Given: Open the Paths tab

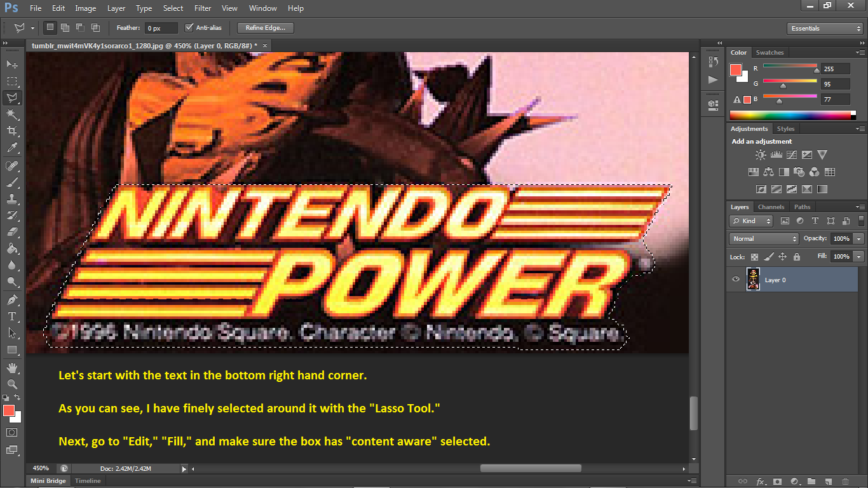Looking at the screenshot, I should (803, 207).
